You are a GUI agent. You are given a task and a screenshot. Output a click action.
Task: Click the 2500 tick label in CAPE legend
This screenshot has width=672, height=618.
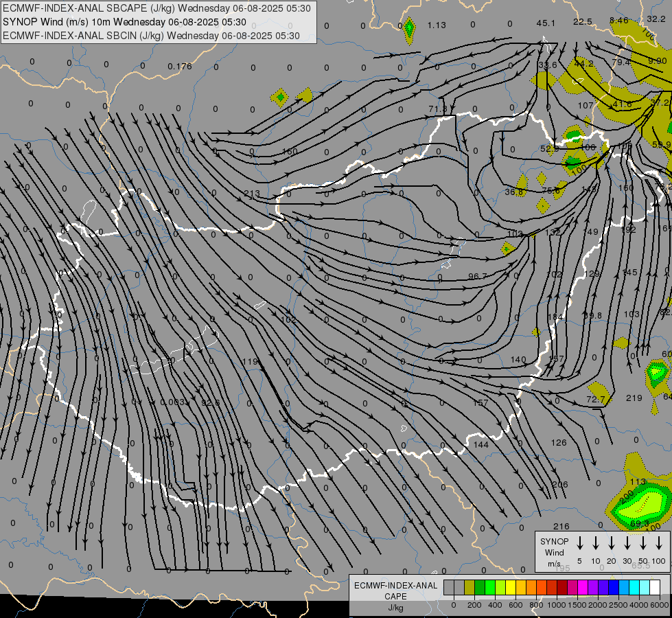click(618, 605)
